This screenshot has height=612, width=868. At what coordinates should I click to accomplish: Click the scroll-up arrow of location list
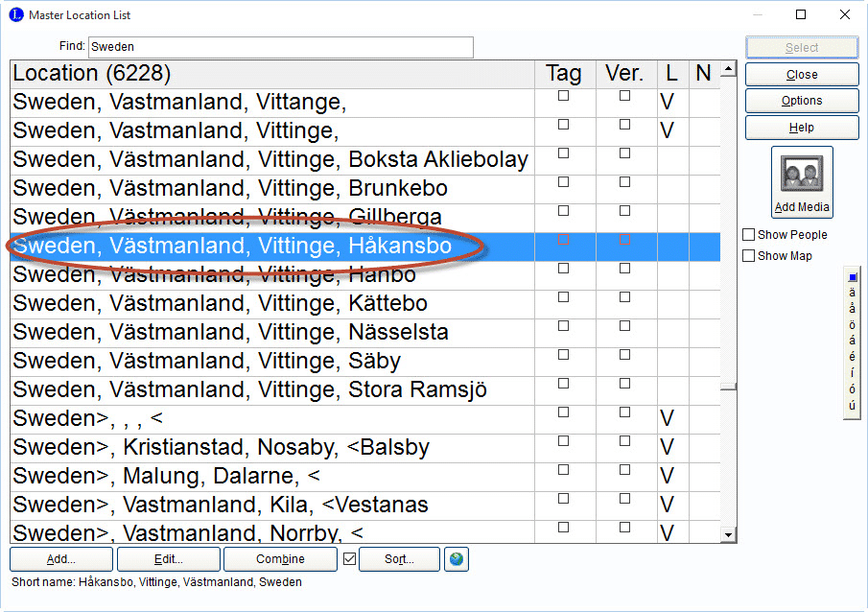pyautogui.click(x=729, y=69)
